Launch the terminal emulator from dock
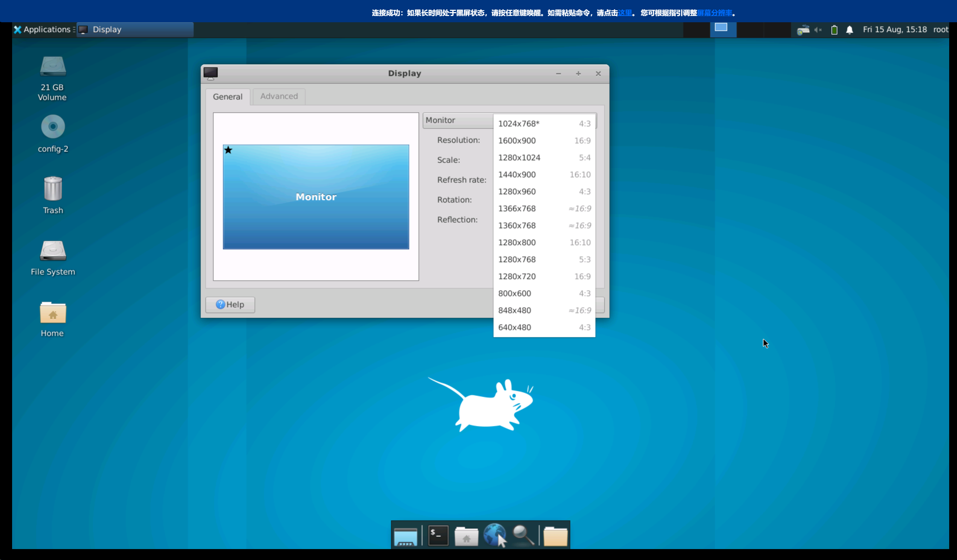The image size is (957, 560). pyautogui.click(x=438, y=535)
